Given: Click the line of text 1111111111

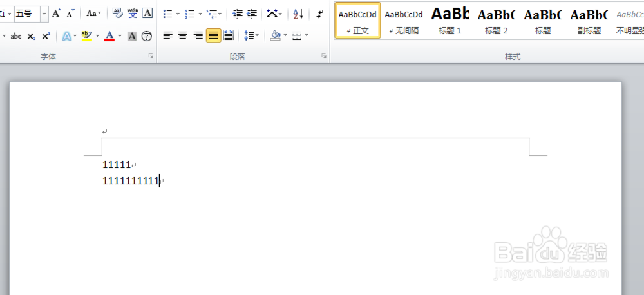Looking at the screenshot, I should point(131,180).
